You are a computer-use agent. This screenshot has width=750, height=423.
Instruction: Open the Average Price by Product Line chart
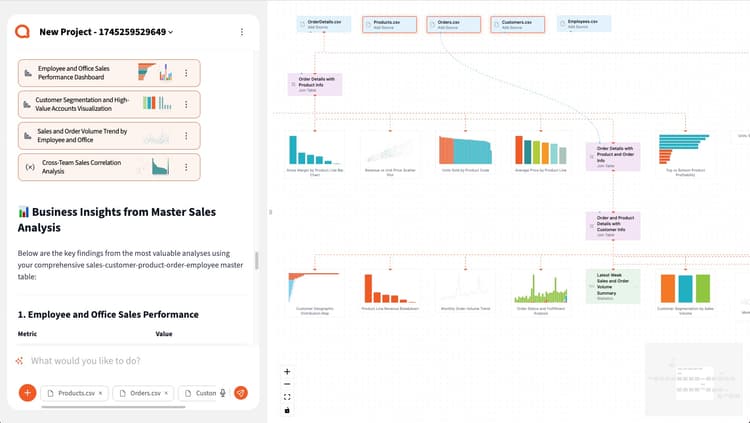click(x=540, y=154)
